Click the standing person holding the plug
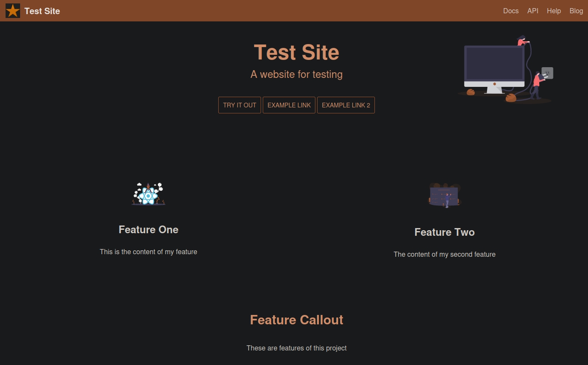 tap(536, 86)
